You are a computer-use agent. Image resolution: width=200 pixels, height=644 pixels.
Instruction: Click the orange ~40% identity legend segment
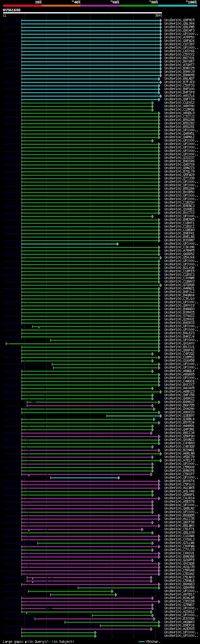(61, 5)
